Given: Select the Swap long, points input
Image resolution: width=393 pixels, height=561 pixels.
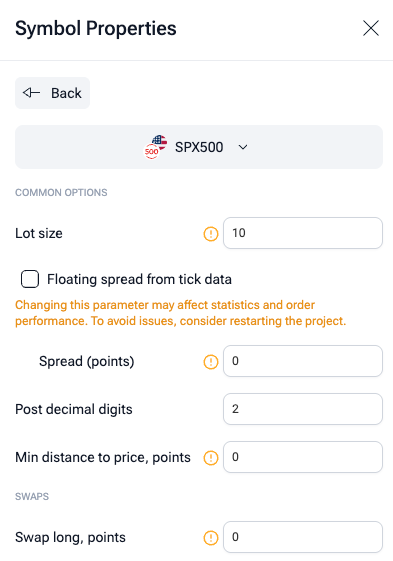Looking at the screenshot, I should 303,537.
